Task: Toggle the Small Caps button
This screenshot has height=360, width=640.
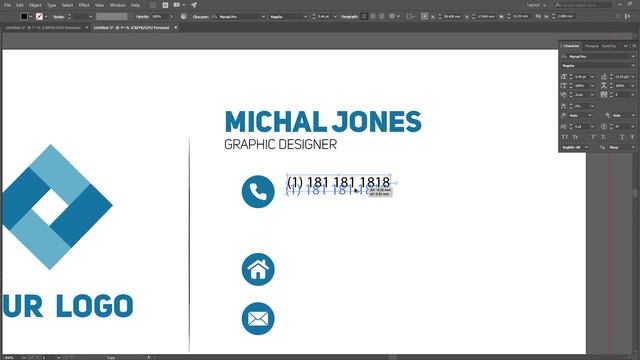Action: click(575, 137)
